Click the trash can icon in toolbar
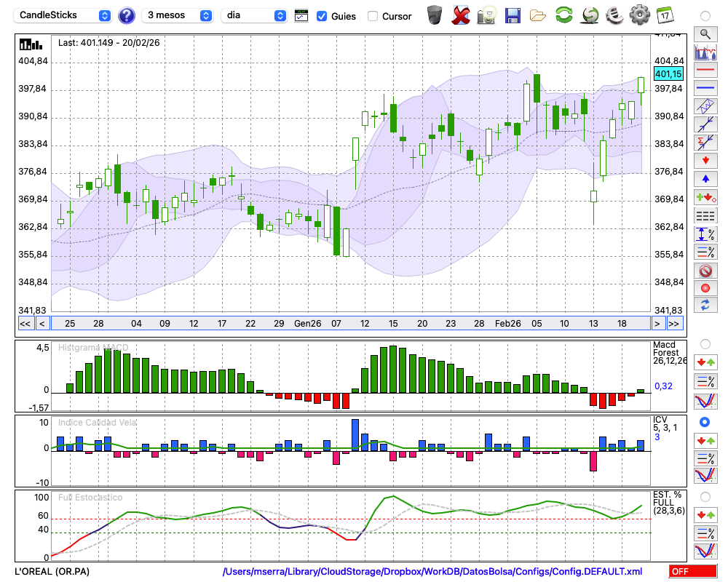The width and height of the screenshot is (728, 582). [435, 15]
